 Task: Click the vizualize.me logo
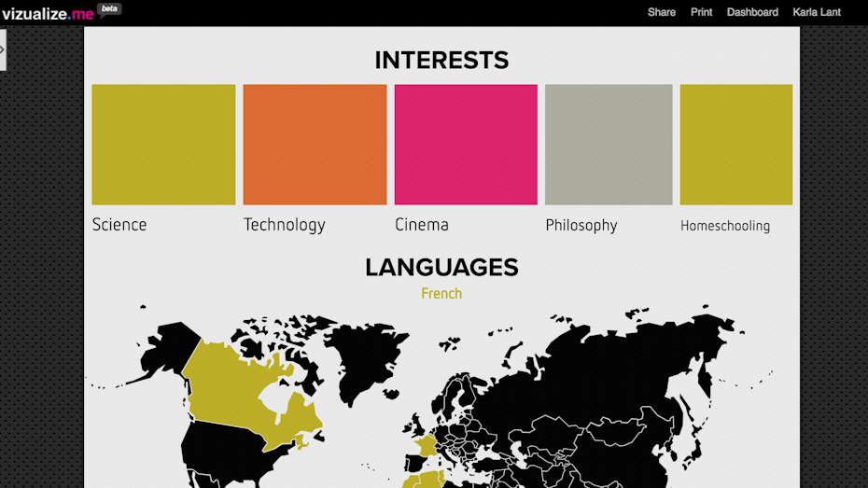[48, 14]
